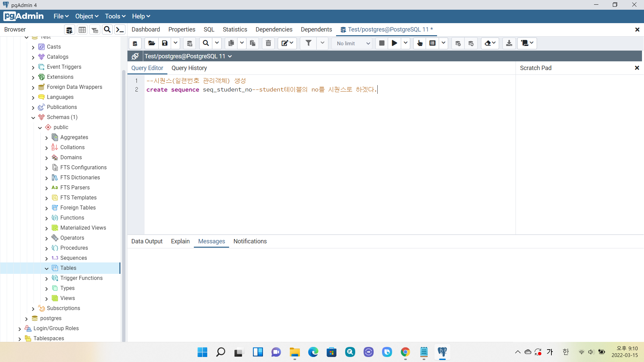Click the connection status icon beside Test/postgres
The height and width of the screenshot is (362, 644).
(135, 56)
